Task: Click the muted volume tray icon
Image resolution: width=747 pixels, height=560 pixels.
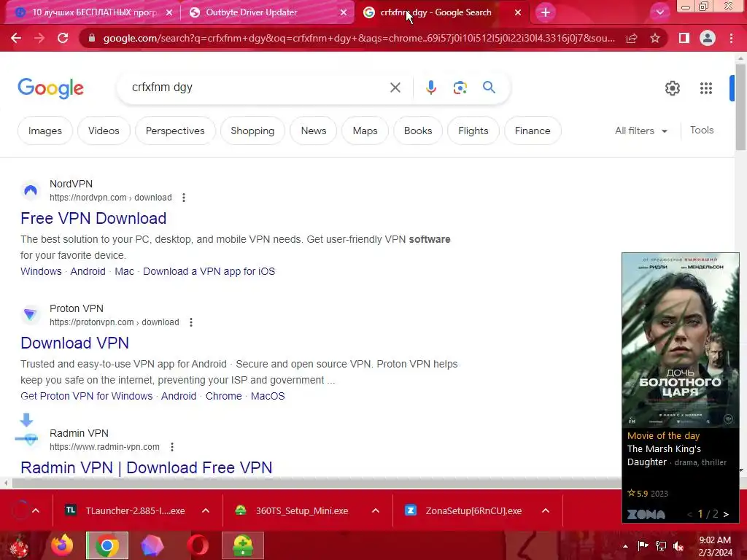Action: [x=678, y=546]
